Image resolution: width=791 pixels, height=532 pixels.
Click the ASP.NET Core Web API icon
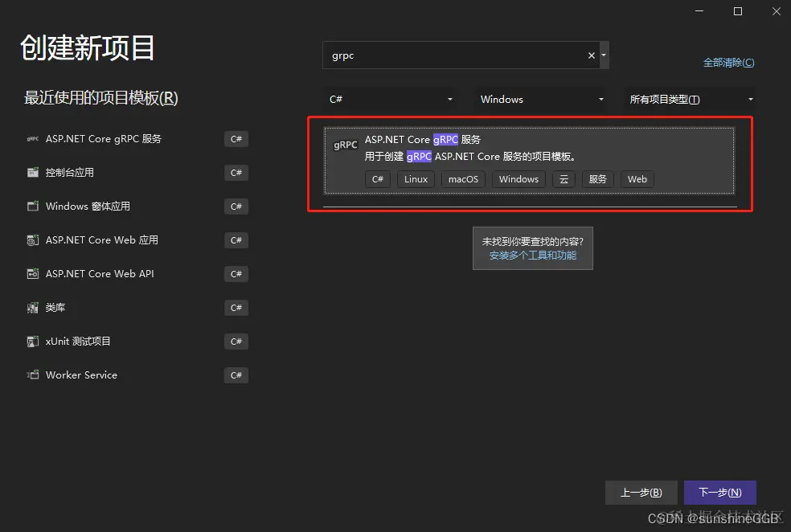click(x=33, y=274)
